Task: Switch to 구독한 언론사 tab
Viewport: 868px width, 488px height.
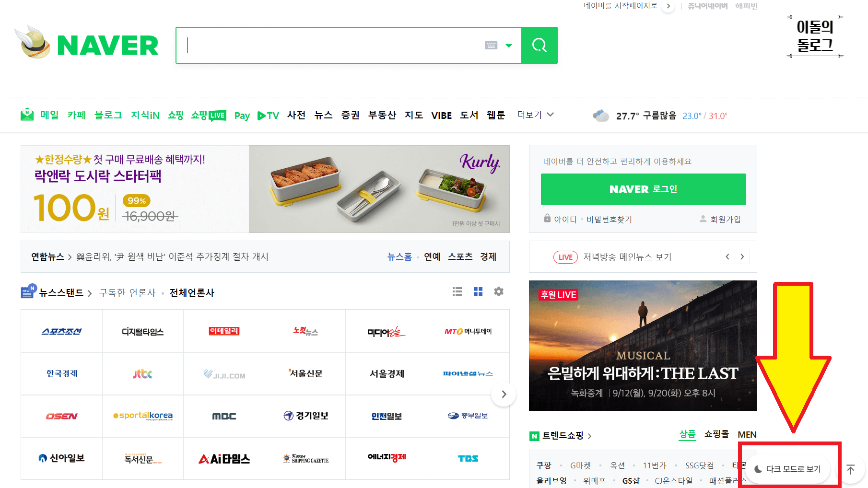Action: tap(127, 292)
